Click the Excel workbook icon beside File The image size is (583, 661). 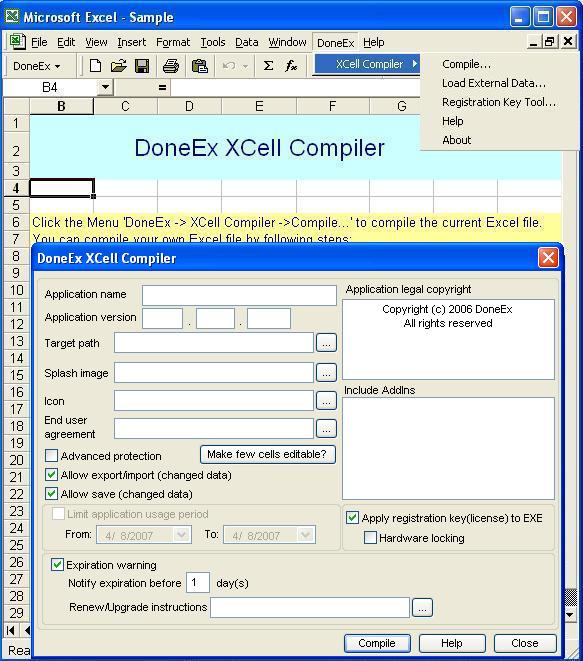[x=17, y=42]
